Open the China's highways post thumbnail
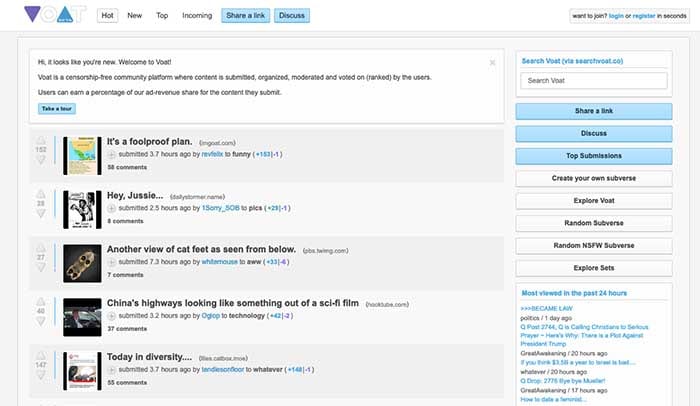700x406 pixels. coord(82,317)
